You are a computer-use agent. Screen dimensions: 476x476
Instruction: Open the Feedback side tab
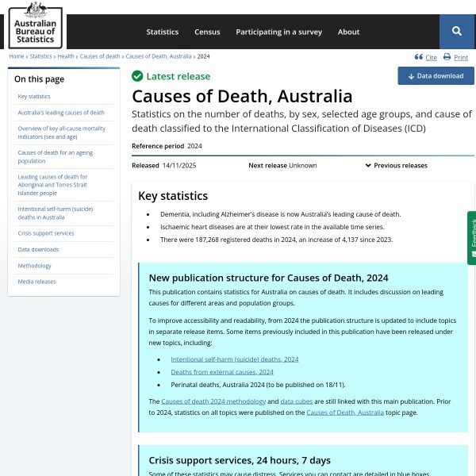(471, 238)
